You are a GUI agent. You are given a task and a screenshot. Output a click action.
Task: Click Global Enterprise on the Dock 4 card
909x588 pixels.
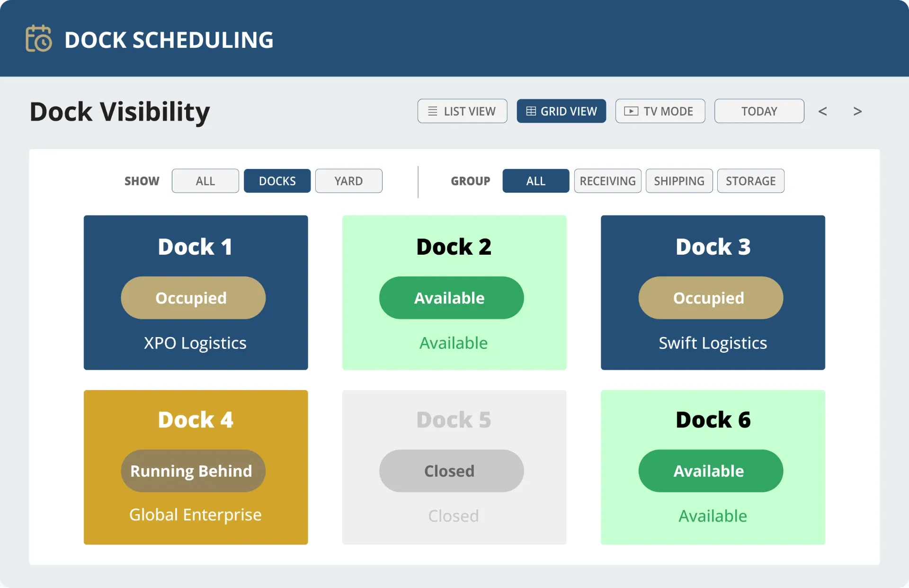tap(195, 515)
